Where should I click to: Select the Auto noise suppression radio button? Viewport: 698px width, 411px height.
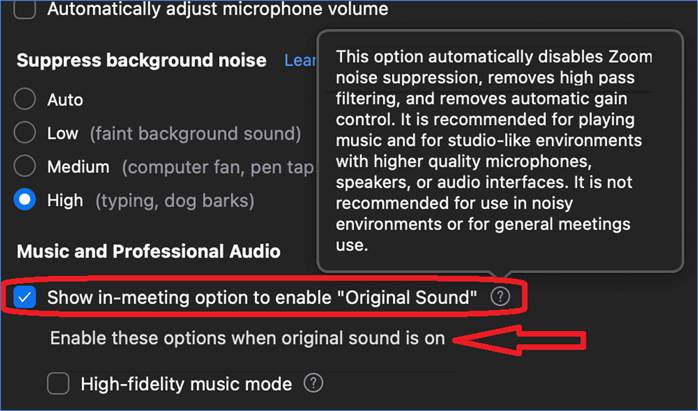pos(25,100)
